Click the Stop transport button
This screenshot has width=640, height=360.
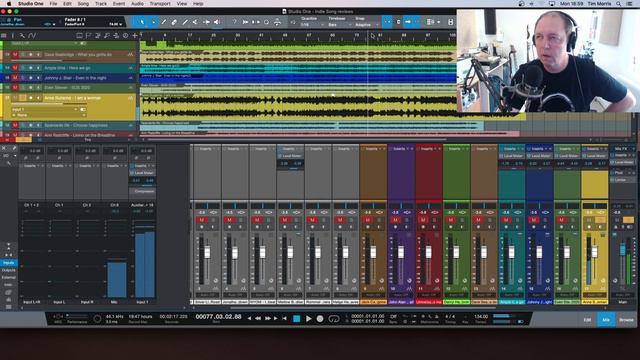pyautogui.click(x=297, y=319)
